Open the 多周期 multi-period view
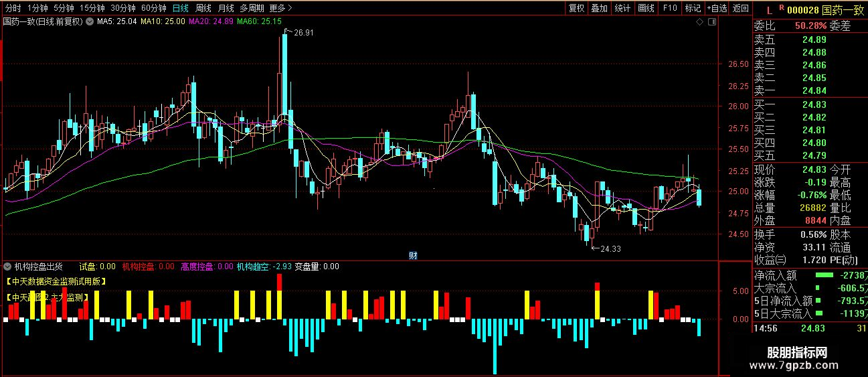868x377 pixels. (x=252, y=8)
